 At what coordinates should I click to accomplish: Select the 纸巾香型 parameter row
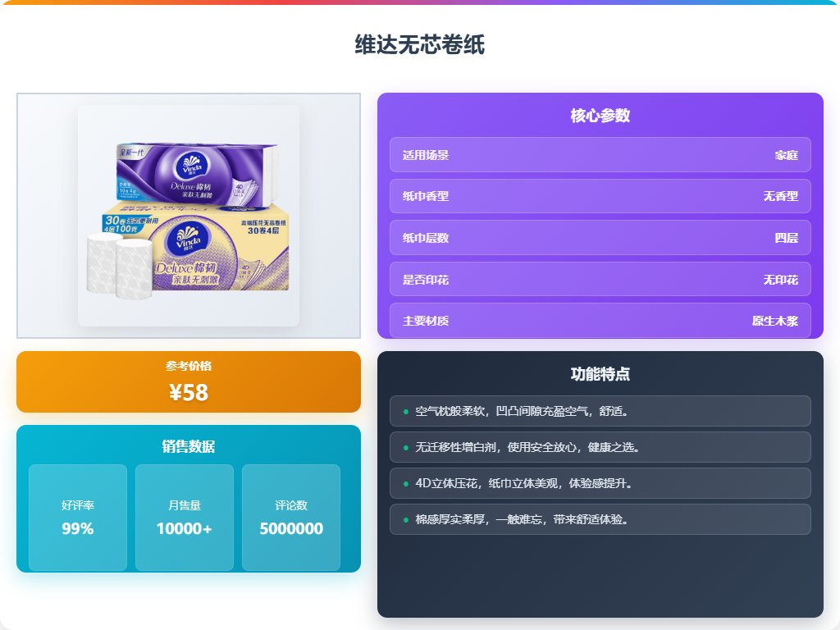click(600, 196)
